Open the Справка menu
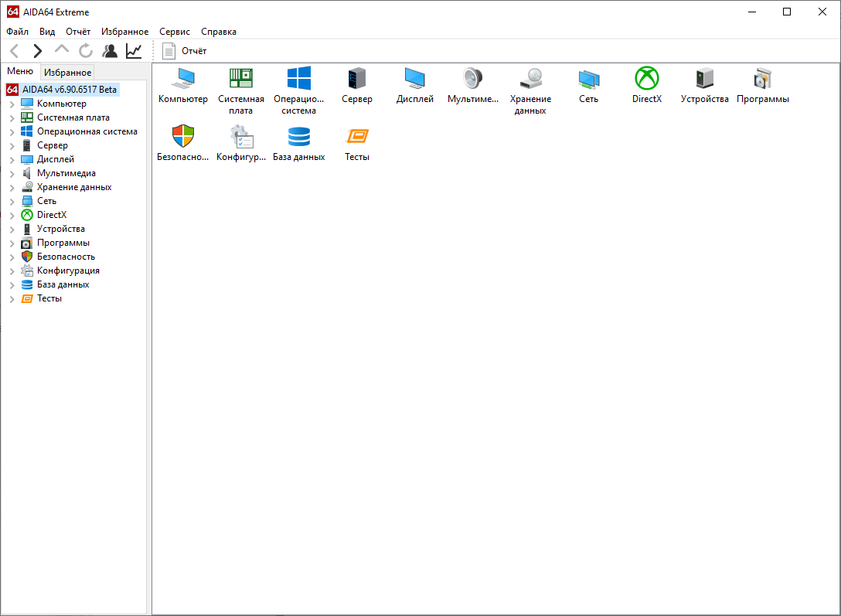The height and width of the screenshot is (616, 841). coord(219,32)
